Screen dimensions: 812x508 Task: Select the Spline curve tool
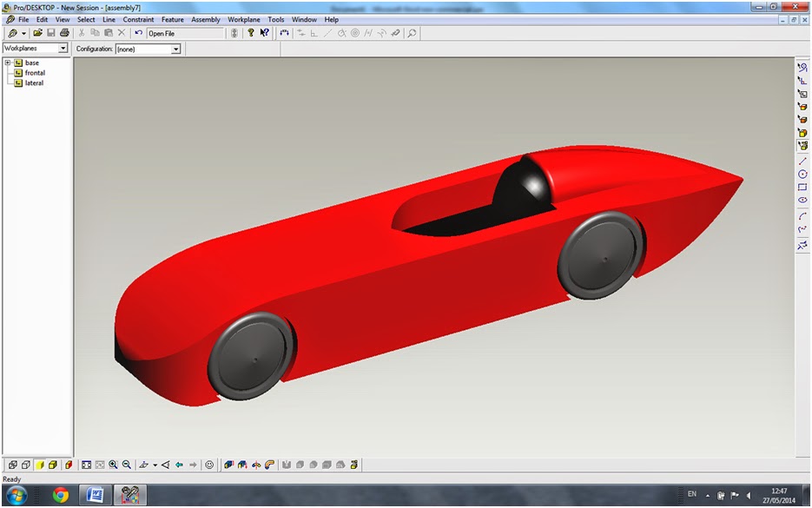click(x=802, y=230)
